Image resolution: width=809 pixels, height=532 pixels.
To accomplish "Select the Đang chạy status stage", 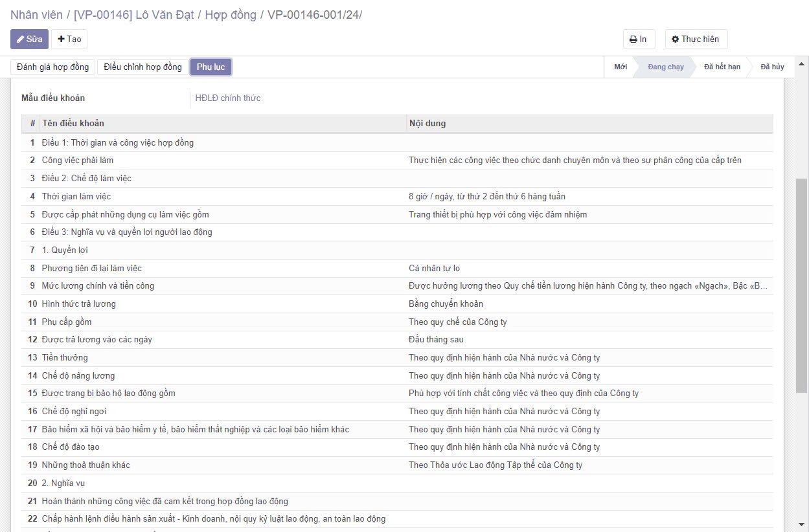I will coord(665,67).
